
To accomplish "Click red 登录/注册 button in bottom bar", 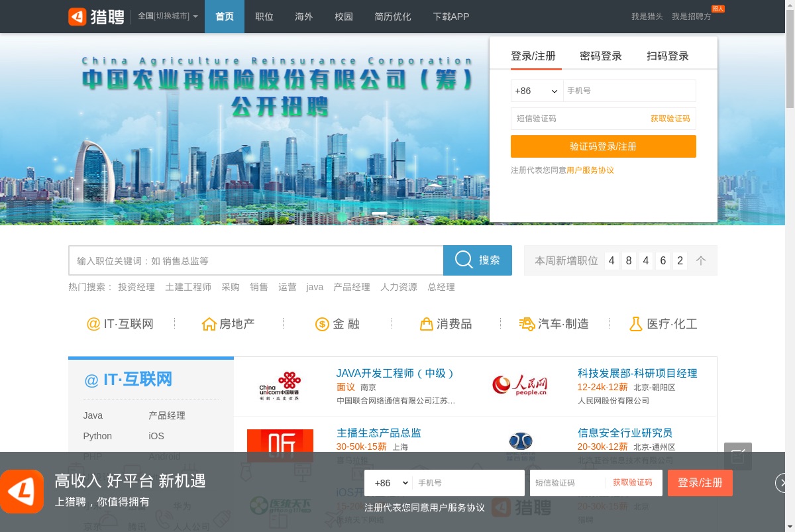I will (x=700, y=483).
